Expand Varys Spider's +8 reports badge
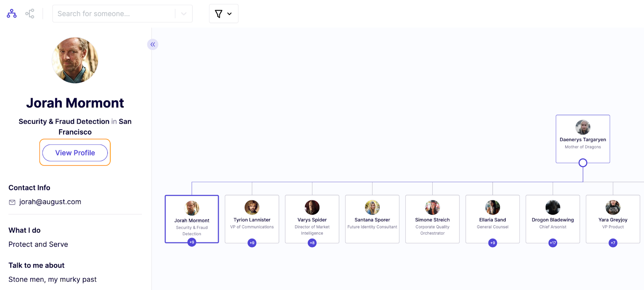644x290 pixels. click(312, 243)
